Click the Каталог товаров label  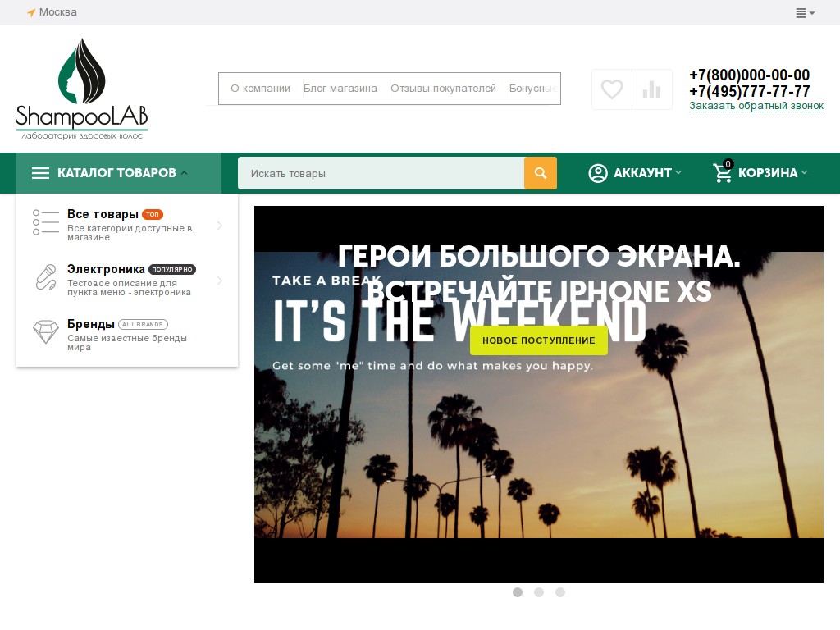116,173
